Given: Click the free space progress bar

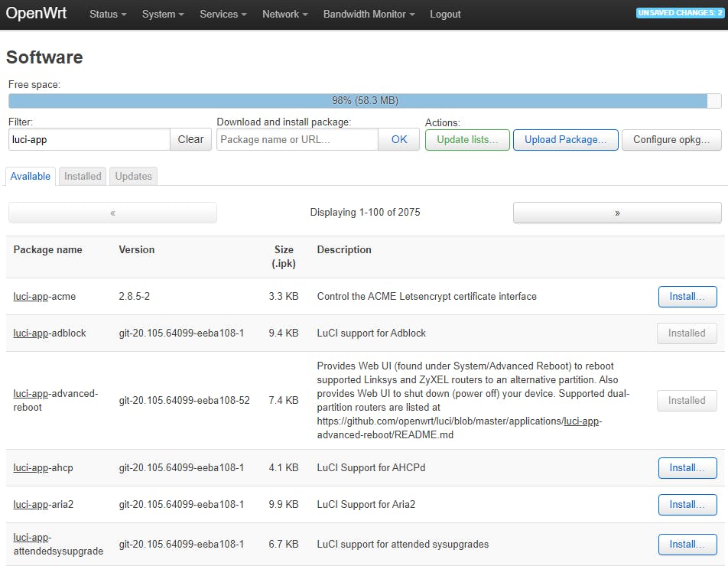Looking at the screenshot, I should (x=364, y=101).
